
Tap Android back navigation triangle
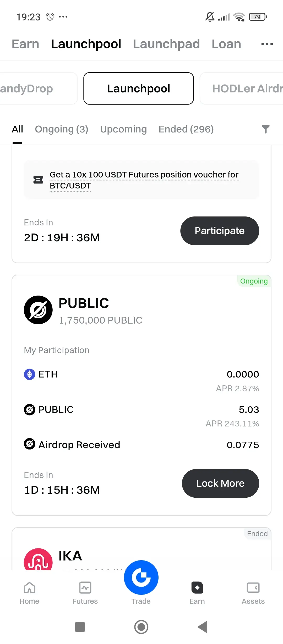[x=203, y=627]
